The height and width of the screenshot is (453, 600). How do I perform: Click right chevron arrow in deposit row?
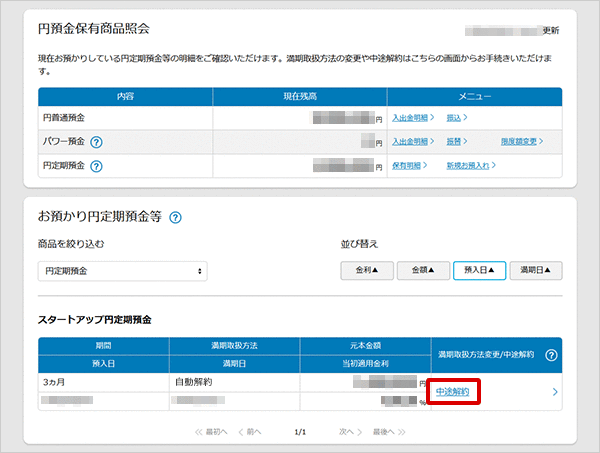point(555,392)
